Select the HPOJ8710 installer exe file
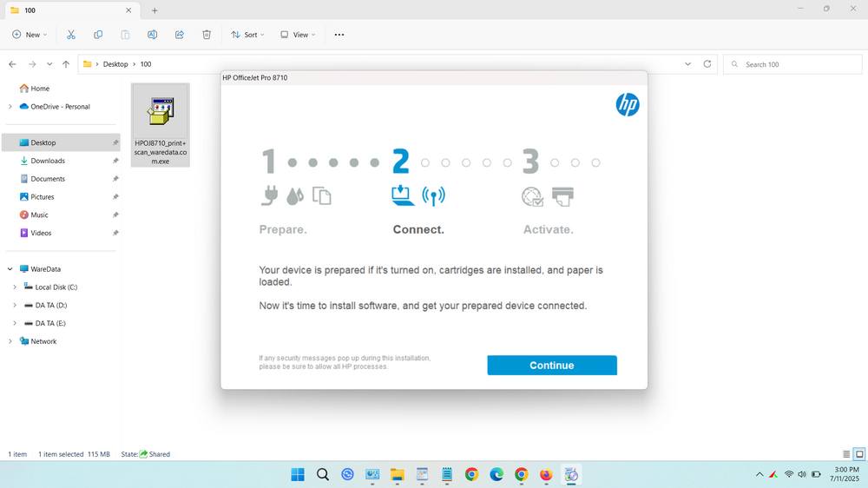Screen dimensions: 868x488 tap(161, 125)
